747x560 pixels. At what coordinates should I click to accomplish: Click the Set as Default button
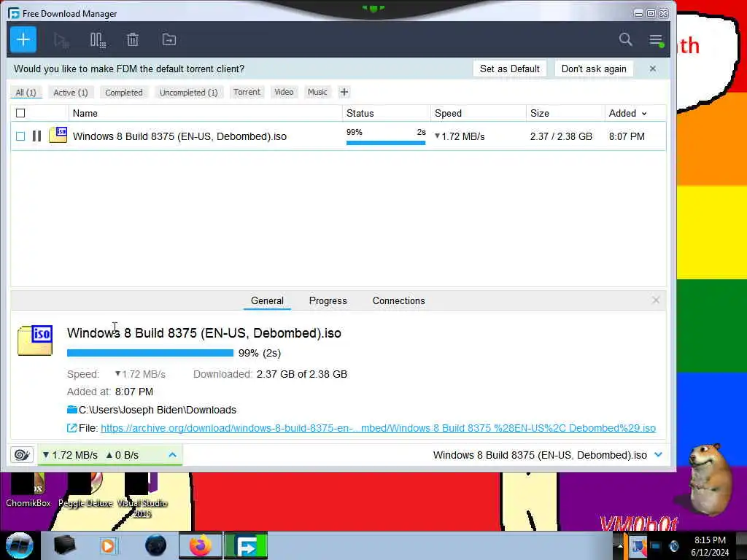point(510,69)
